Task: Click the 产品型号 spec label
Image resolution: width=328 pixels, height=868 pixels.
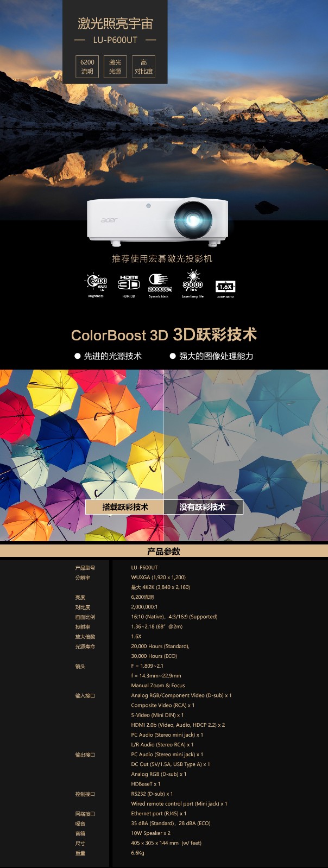Action: 85,567
